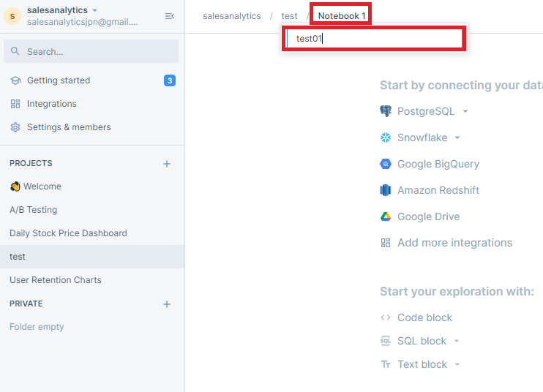Open the User Retention Charts project
The image size is (543, 392).
click(x=56, y=280)
